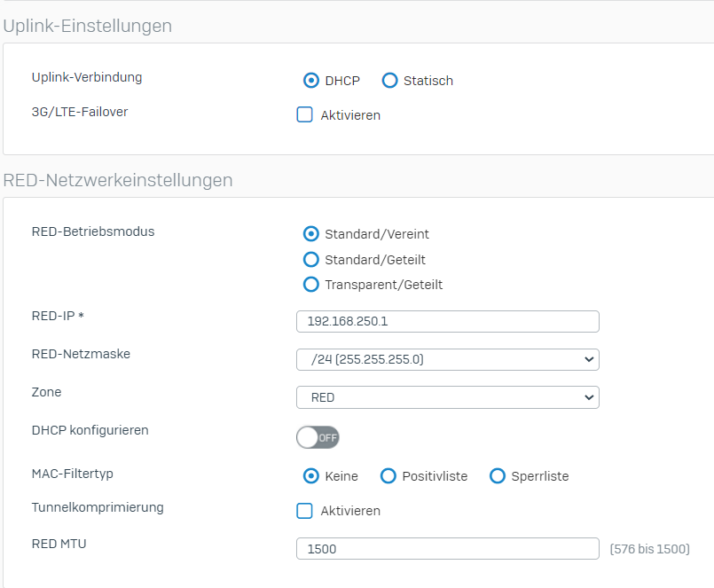The width and height of the screenshot is (714, 588).
Task: Focus the RED MTU input field
Action: pos(448,549)
